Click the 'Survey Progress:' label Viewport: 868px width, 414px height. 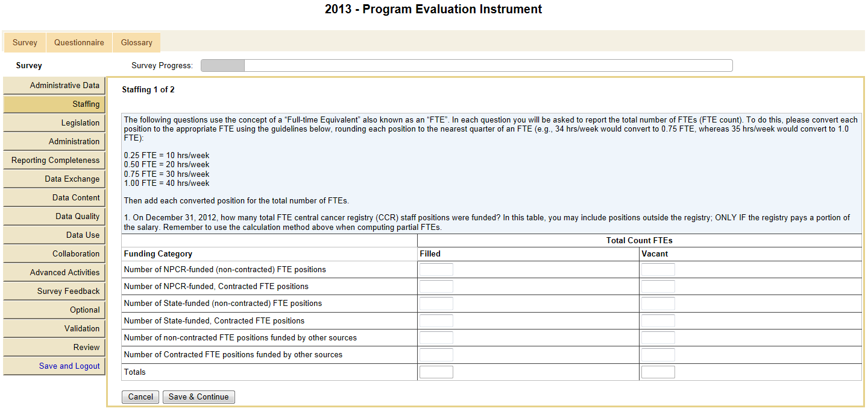click(x=162, y=66)
